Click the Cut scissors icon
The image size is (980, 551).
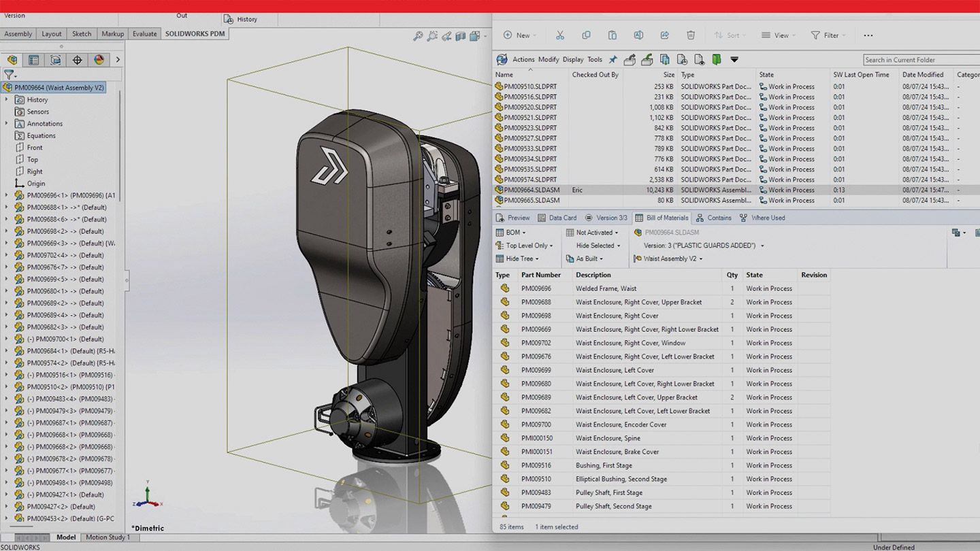(x=560, y=35)
